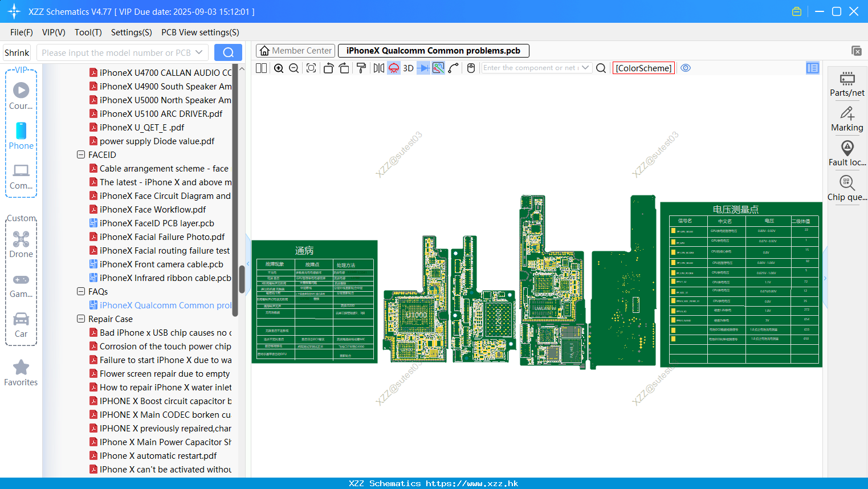Open the ColorScheme button

(x=643, y=68)
